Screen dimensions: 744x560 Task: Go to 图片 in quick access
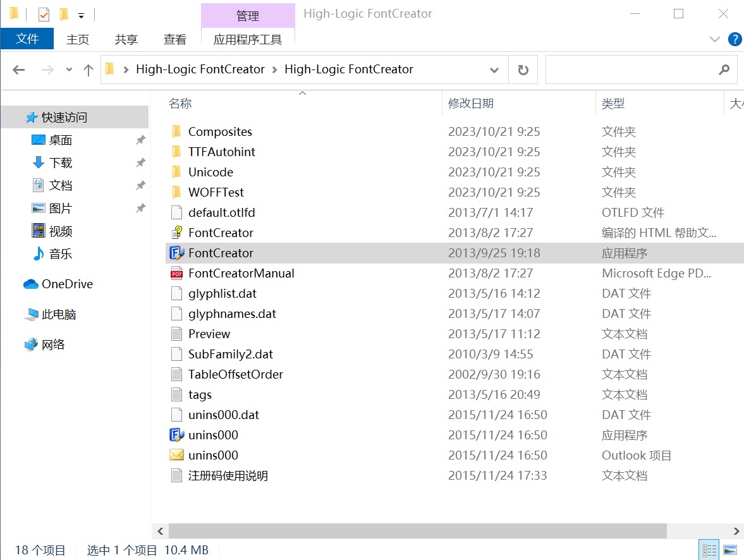pos(52,209)
